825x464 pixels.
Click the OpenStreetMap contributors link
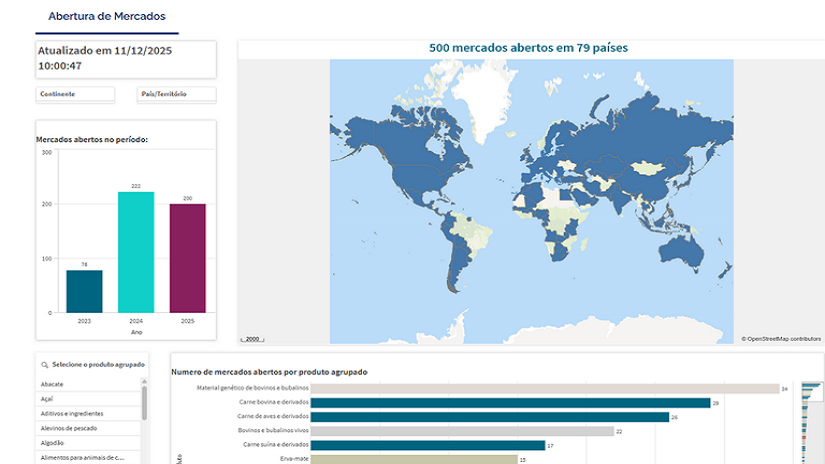[x=780, y=339]
